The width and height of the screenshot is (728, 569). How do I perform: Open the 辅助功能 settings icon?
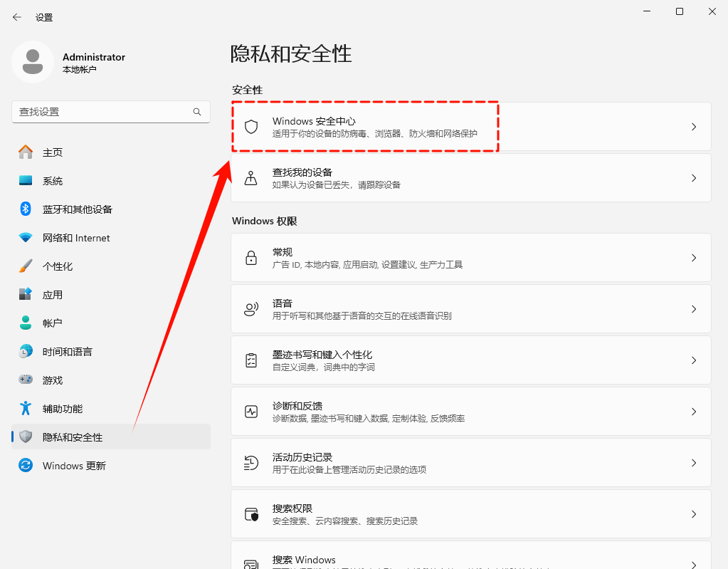tap(24, 408)
